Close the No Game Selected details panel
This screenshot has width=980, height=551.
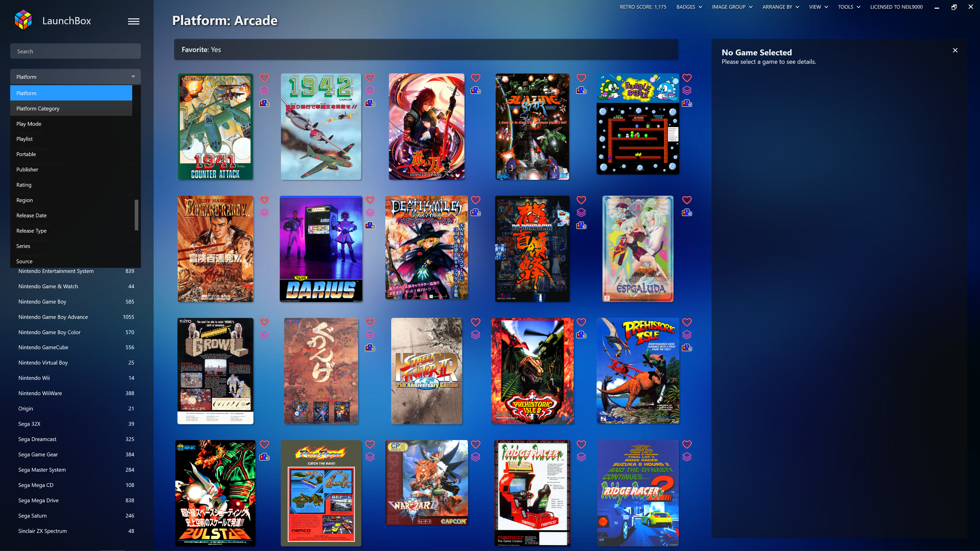955,50
